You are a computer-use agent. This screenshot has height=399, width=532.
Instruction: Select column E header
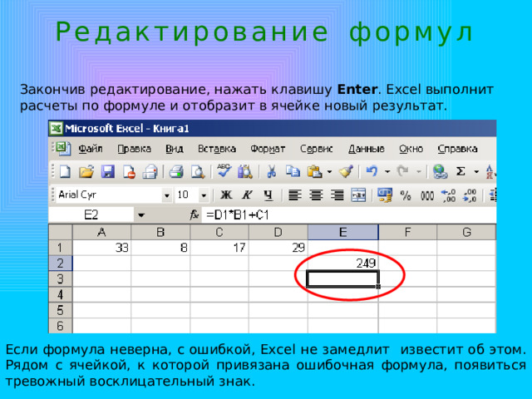pos(342,232)
